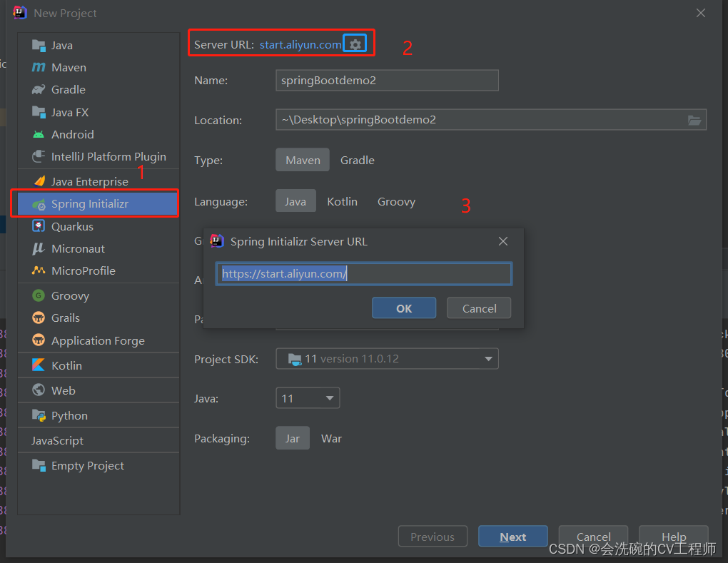Click the IntelliJ Platform Plugin icon
Image resolution: width=728 pixels, height=563 pixels.
point(39,156)
